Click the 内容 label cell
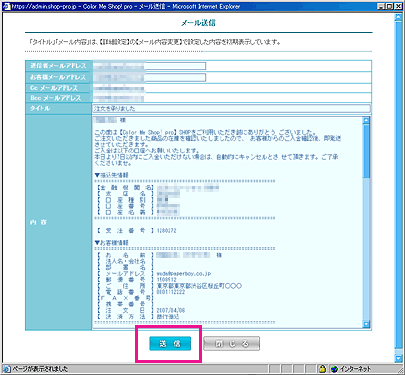Image resolution: width=405 pixels, height=375 pixels. [x=58, y=222]
